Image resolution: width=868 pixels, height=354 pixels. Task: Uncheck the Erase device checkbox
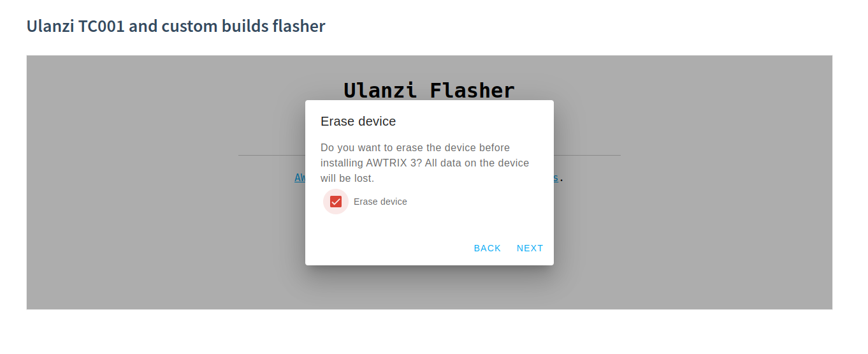click(x=336, y=202)
